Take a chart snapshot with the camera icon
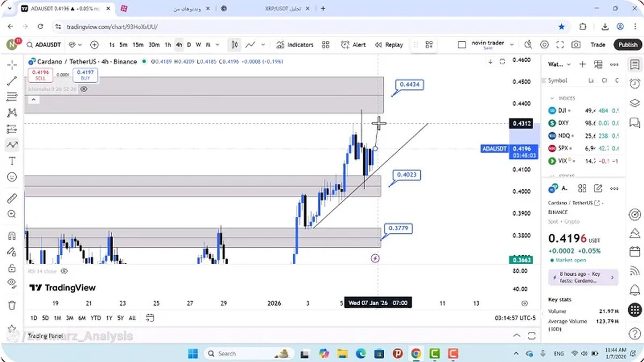 coord(576,45)
